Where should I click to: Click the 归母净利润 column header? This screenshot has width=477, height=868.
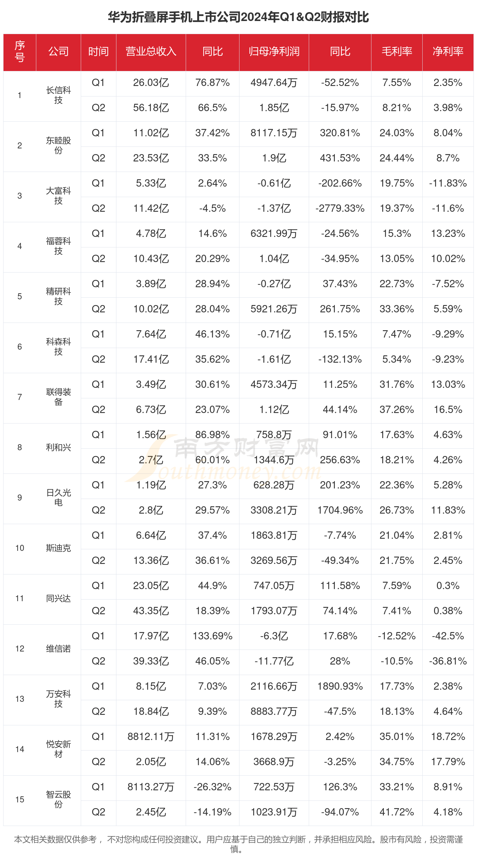point(274,52)
